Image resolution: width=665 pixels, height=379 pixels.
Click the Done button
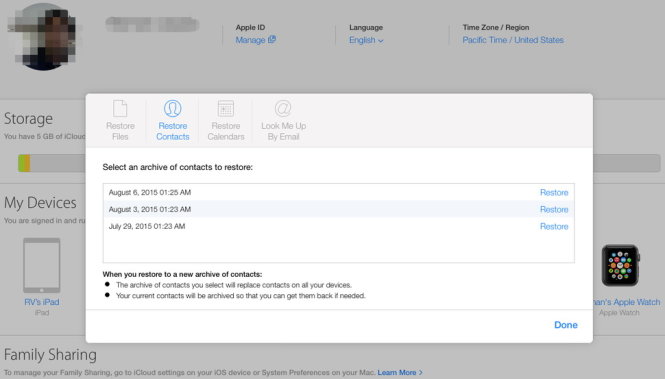[566, 325]
